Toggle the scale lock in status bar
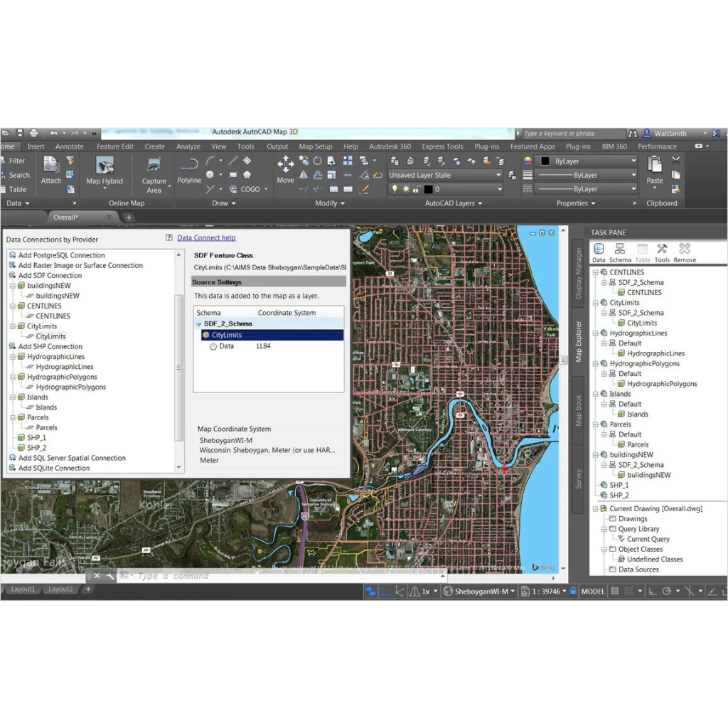Viewport: 728px width, 728px height. pyautogui.click(x=574, y=591)
